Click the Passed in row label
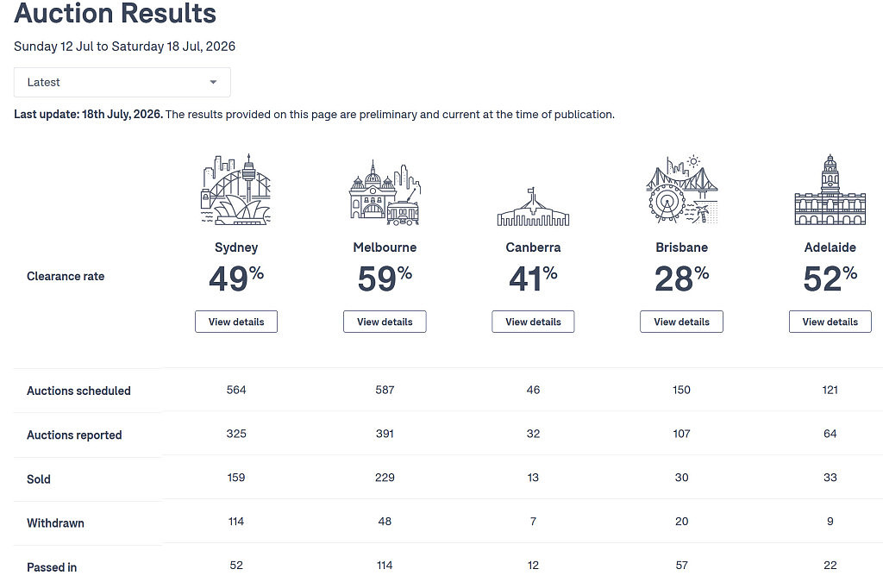 [x=52, y=567]
